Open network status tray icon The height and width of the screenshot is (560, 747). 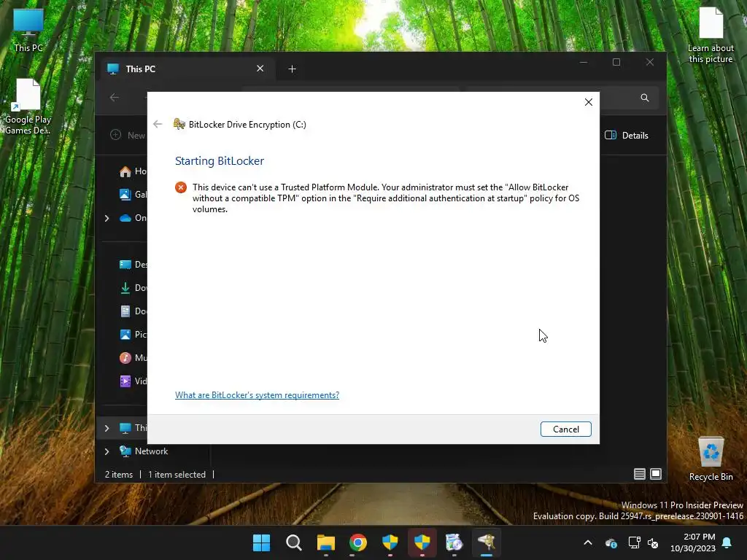(634, 542)
